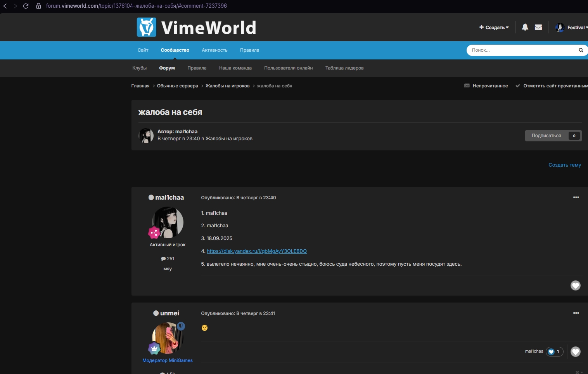
Task: Open the notifications bell
Action: [x=525, y=27]
